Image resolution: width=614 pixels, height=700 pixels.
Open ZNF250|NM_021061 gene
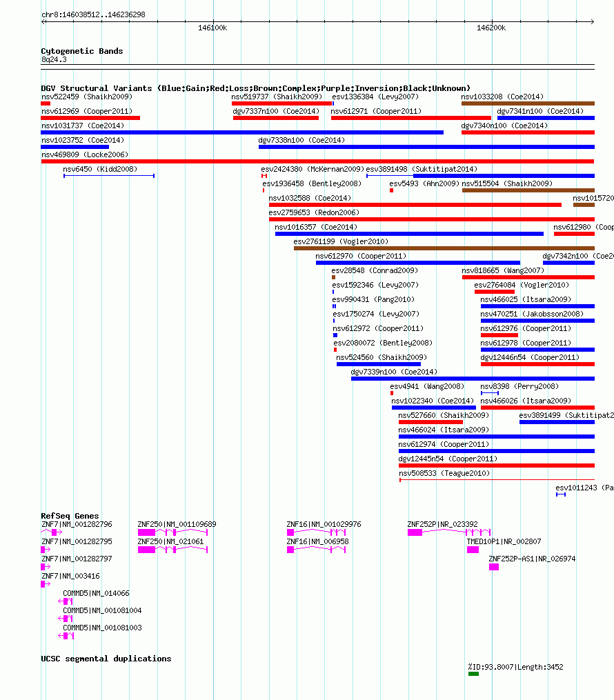[x=170, y=542]
